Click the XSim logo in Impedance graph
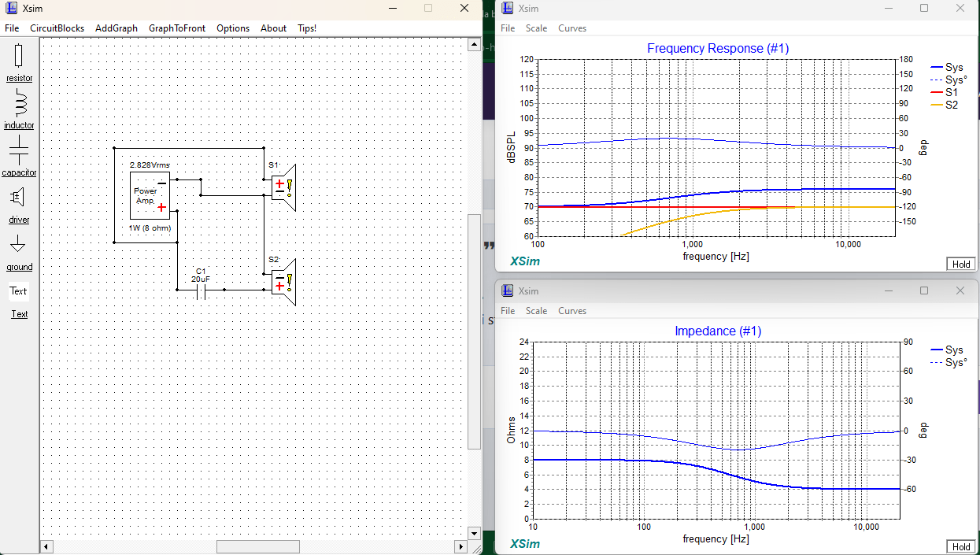Viewport: 980px width, 555px height. click(x=525, y=544)
